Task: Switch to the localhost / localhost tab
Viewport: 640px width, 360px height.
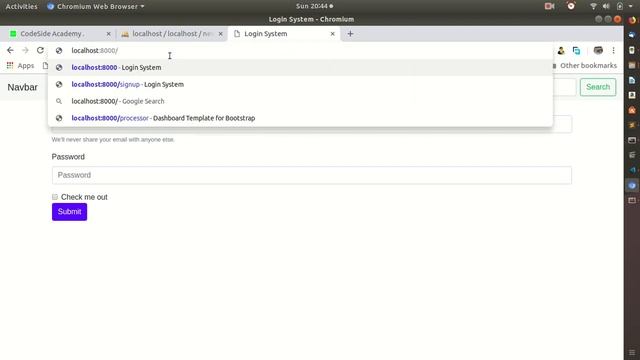Action: click(171, 34)
